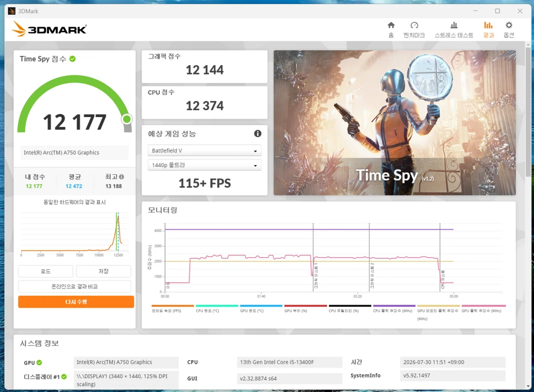
Task: Click the DISPLAY1 3440 × 1440 field
Action: point(126,380)
